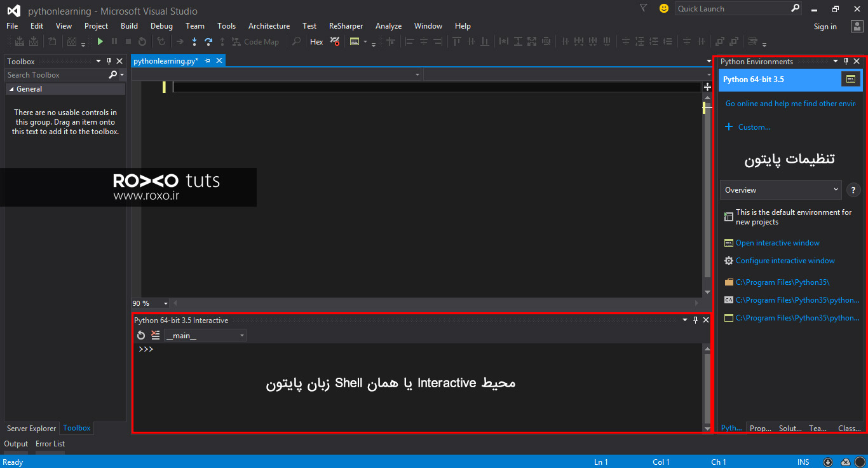This screenshot has height=468, width=868.
Task: Click the green Start debugging button
Action: pyautogui.click(x=100, y=41)
